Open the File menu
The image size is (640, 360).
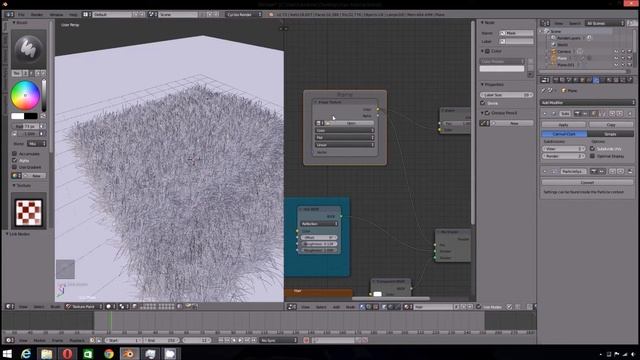coord(21,14)
